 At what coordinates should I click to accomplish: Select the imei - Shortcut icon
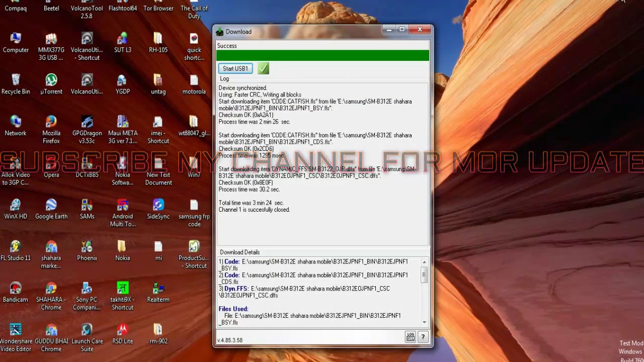tap(158, 130)
